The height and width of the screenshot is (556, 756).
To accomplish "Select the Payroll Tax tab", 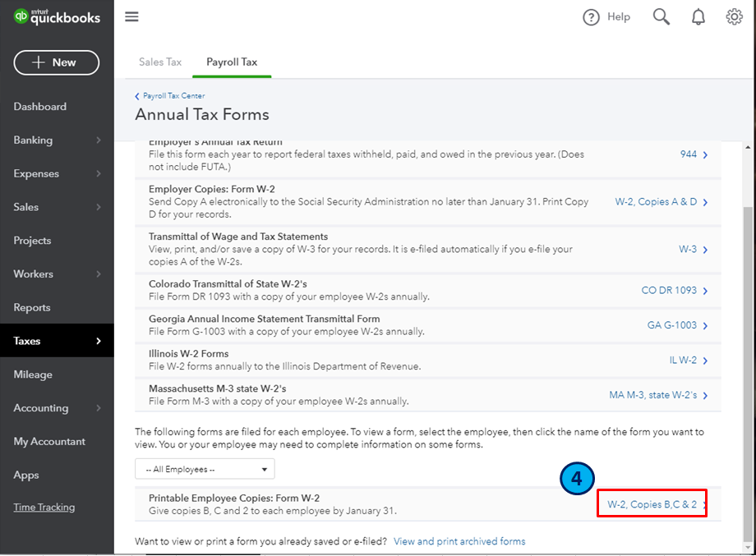I will point(232,62).
